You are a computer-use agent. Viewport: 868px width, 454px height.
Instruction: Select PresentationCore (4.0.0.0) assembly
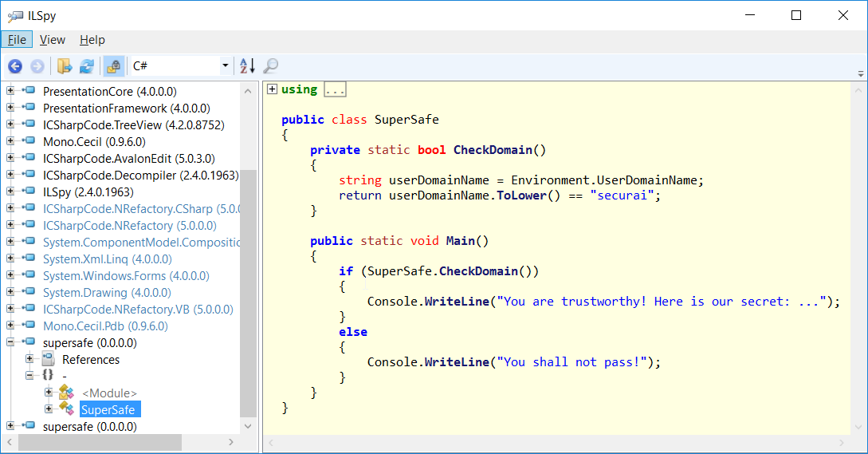(110, 92)
